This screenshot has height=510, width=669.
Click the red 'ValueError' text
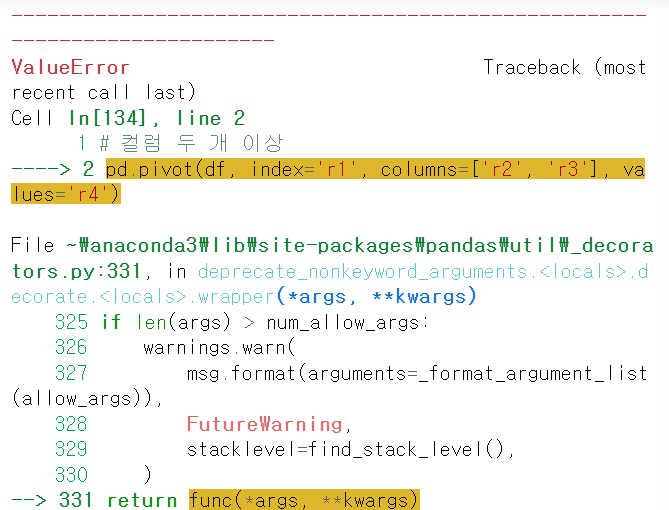coord(70,67)
